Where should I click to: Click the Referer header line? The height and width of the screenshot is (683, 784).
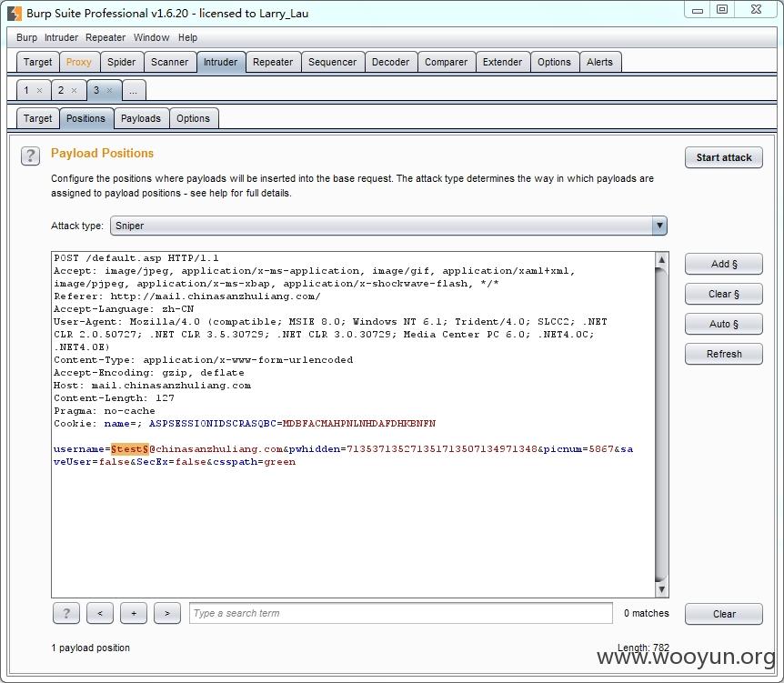pos(187,296)
